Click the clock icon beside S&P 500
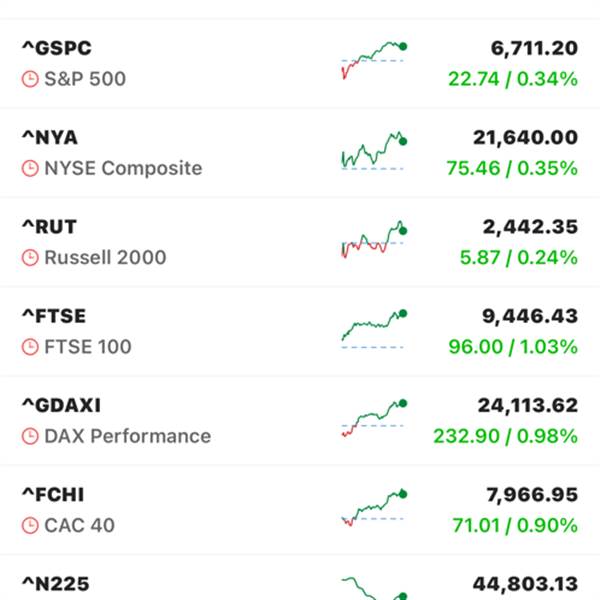 coord(30,79)
